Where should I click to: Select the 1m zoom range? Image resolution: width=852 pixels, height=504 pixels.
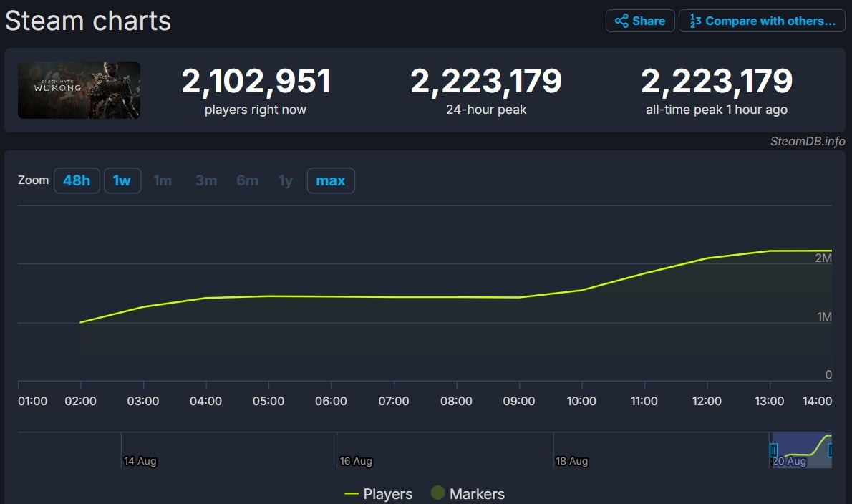(x=163, y=180)
